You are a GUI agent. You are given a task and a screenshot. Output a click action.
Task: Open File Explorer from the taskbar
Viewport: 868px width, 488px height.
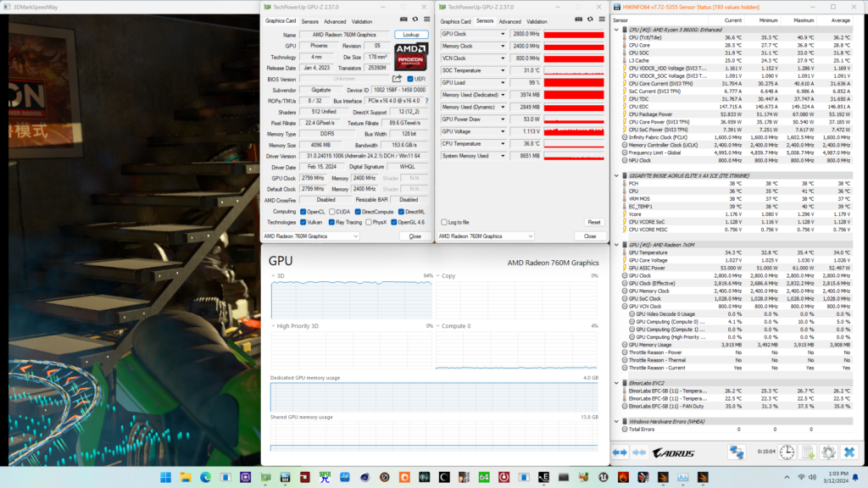(x=186, y=477)
